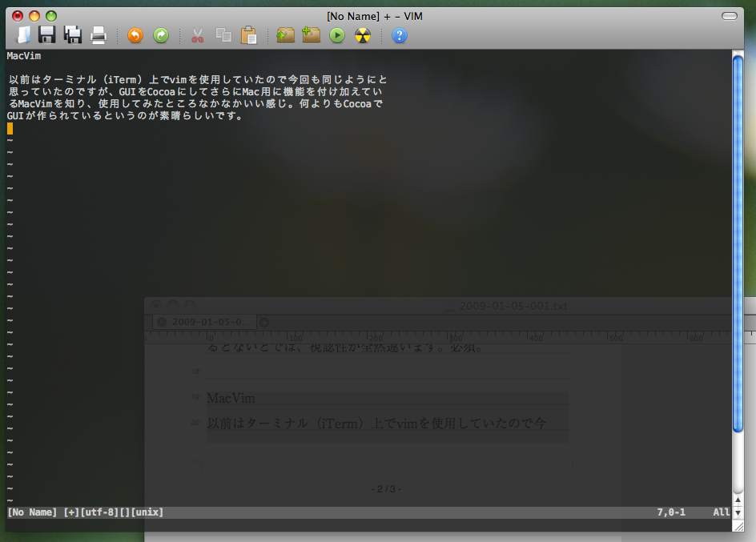Save session with the folder plus icon
This screenshot has height=542, width=756.
(x=311, y=35)
